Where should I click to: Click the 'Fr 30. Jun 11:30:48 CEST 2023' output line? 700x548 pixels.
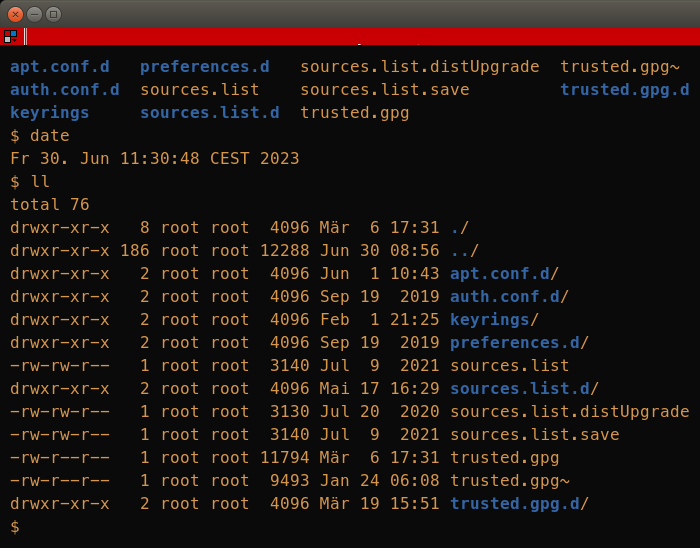pyautogui.click(x=154, y=158)
